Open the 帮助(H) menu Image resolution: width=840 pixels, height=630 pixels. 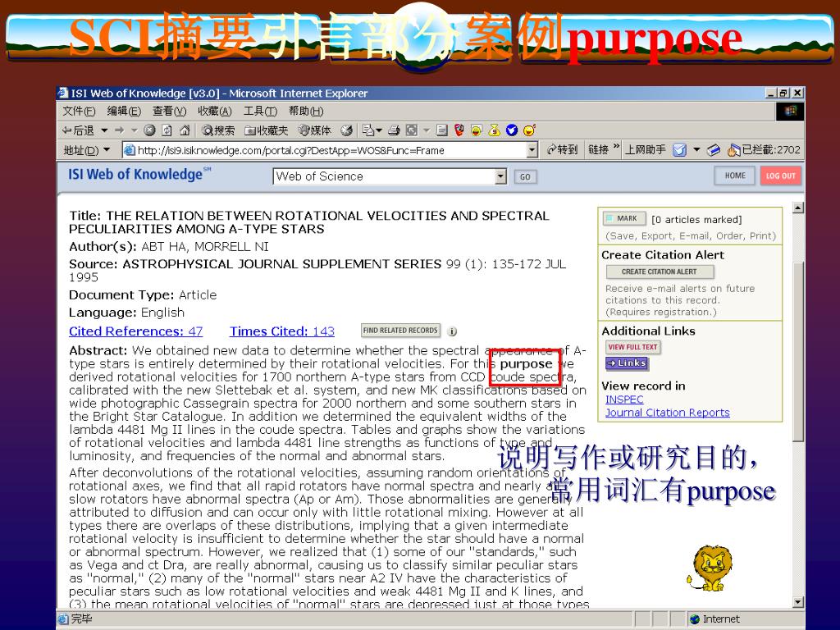[x=306, y=111]
